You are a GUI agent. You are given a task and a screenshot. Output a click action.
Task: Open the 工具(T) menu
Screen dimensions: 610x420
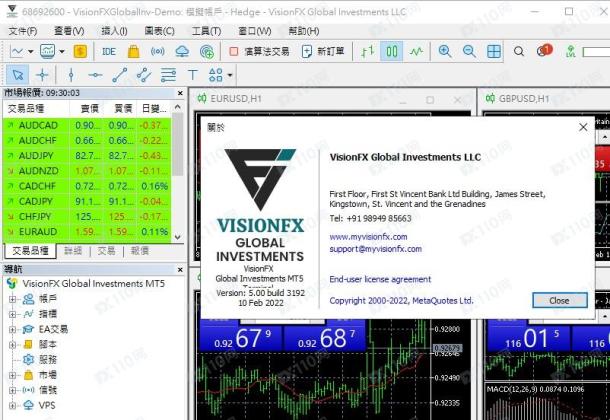point(206,31)
